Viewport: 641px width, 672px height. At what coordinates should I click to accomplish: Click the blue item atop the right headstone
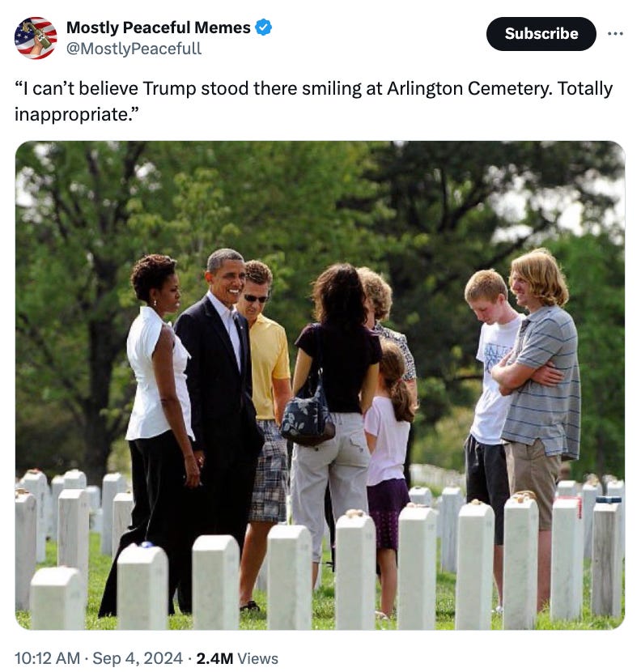(x=609, y=500)
